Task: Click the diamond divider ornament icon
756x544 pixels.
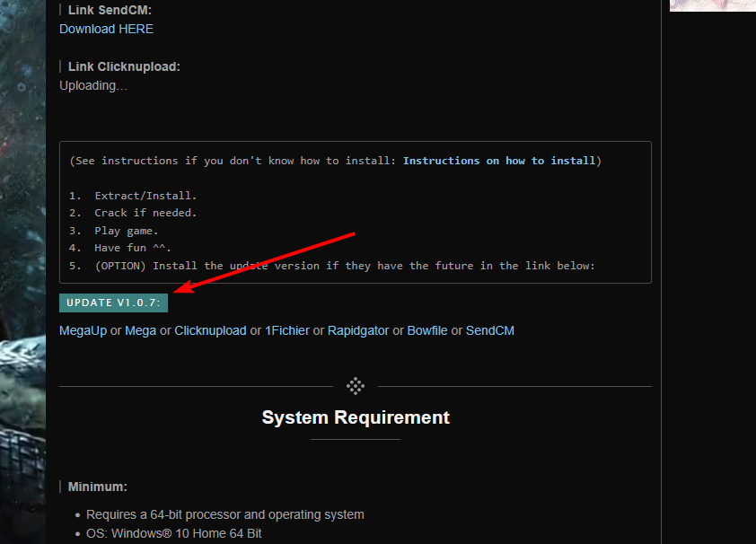Action: click(356, 386)
